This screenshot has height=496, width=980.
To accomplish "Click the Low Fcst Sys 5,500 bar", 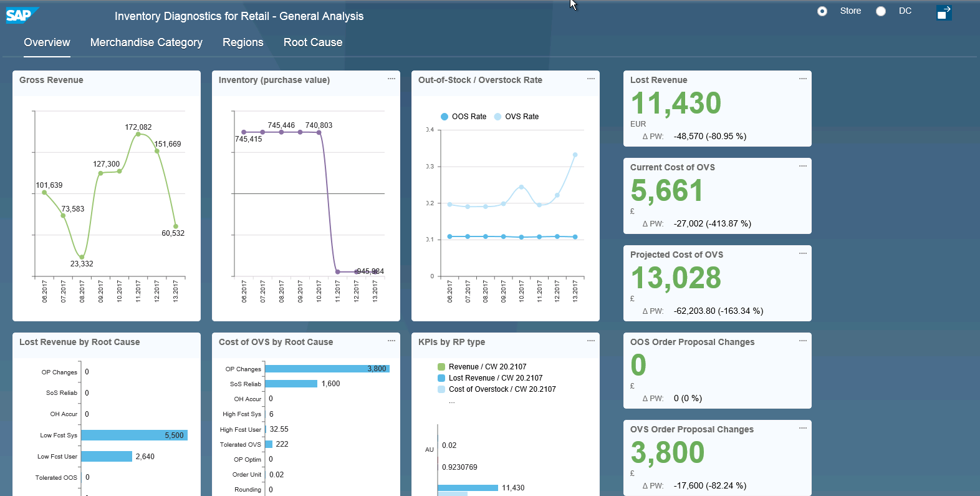I will tap(134, 435).
